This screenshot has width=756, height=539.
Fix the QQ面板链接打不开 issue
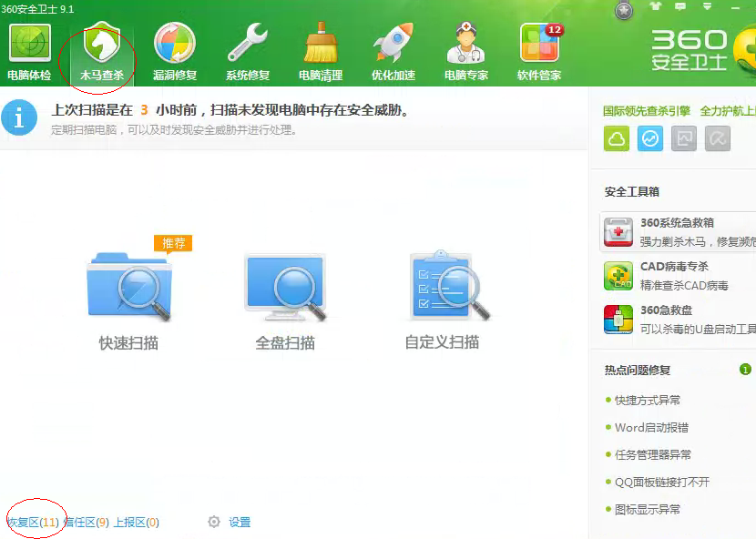click(661, 483)
